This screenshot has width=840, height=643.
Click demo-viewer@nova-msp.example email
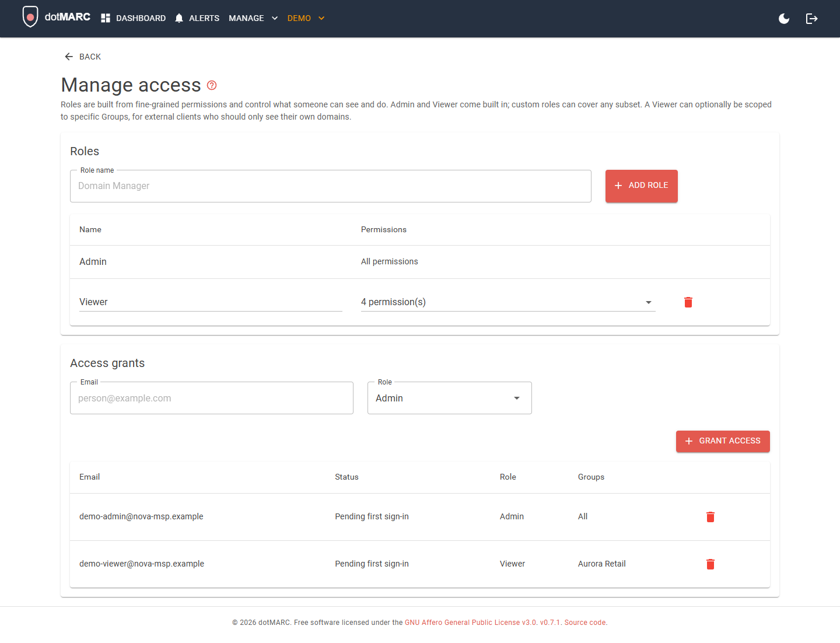point(142,564)
